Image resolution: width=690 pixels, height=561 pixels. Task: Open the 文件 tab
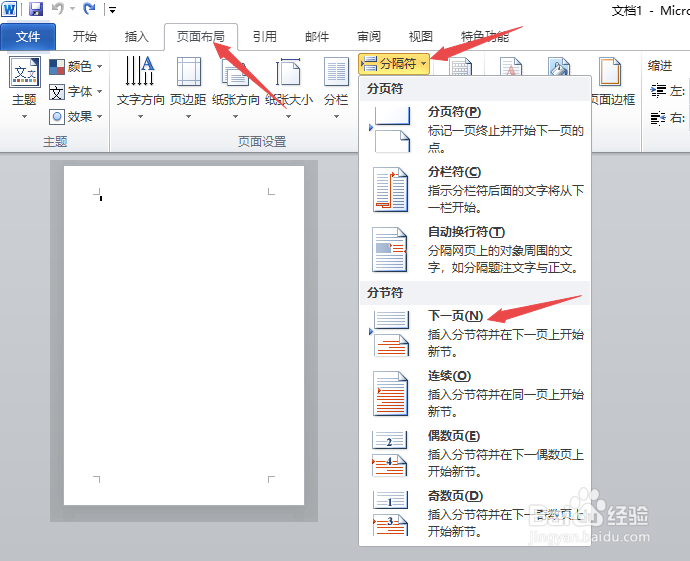pyautogui.click(x=28, y=37)
